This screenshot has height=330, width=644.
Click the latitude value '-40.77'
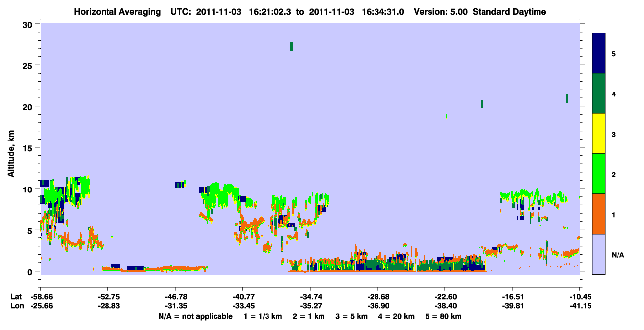pos(243,297)
